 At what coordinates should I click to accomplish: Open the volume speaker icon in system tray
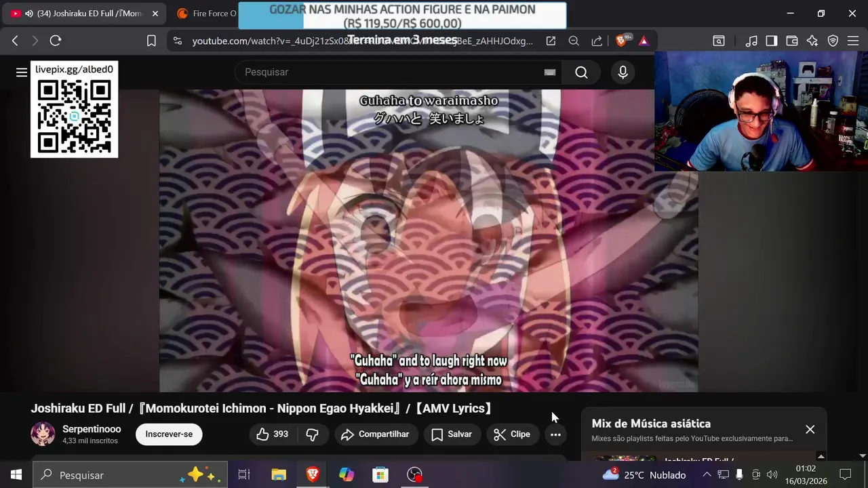pos(772,474)
